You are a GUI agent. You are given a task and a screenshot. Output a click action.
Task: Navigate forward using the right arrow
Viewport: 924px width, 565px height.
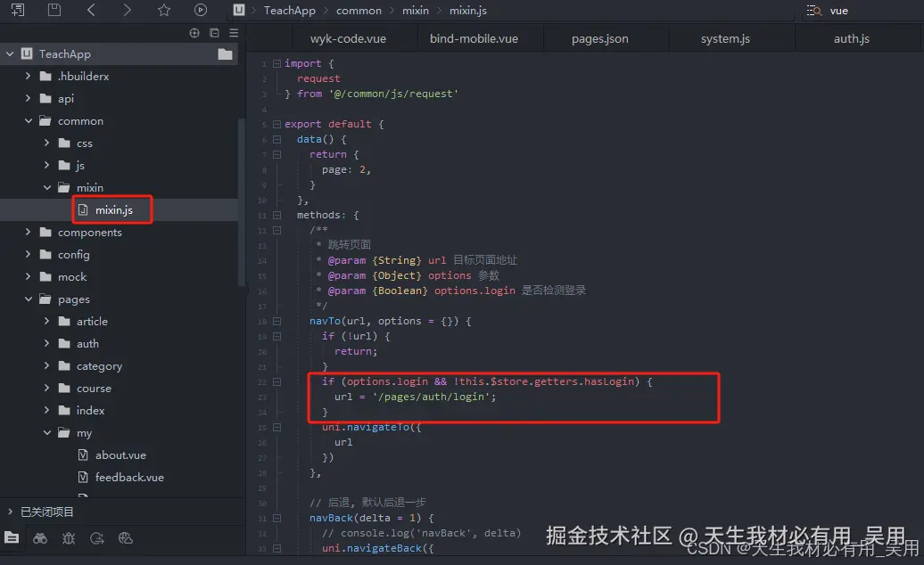tap(128, 10)
